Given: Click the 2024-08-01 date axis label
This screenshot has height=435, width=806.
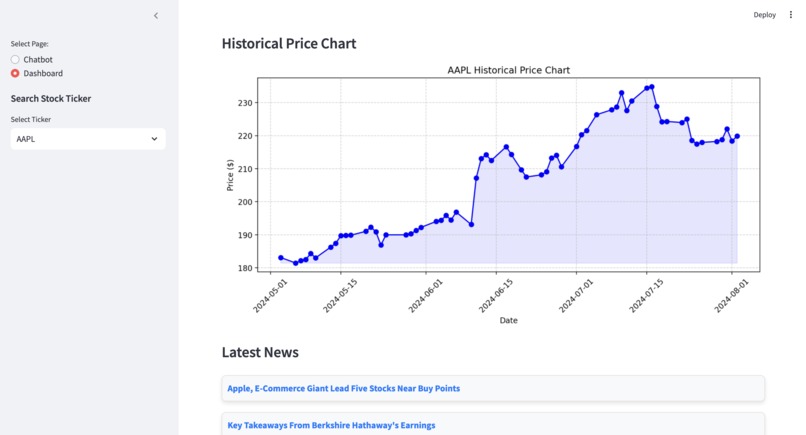Looking at the screenshot, I should (731, 296).
